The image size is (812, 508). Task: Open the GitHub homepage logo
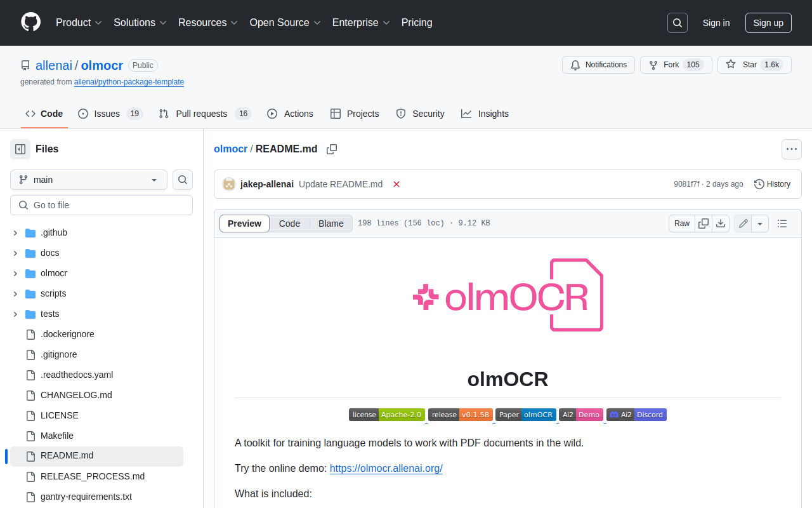(30, 22)
